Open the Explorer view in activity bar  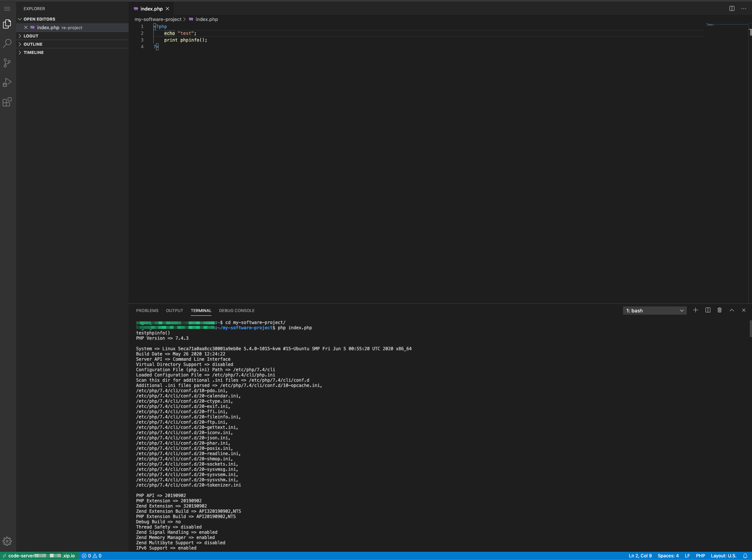click(7, 24)
